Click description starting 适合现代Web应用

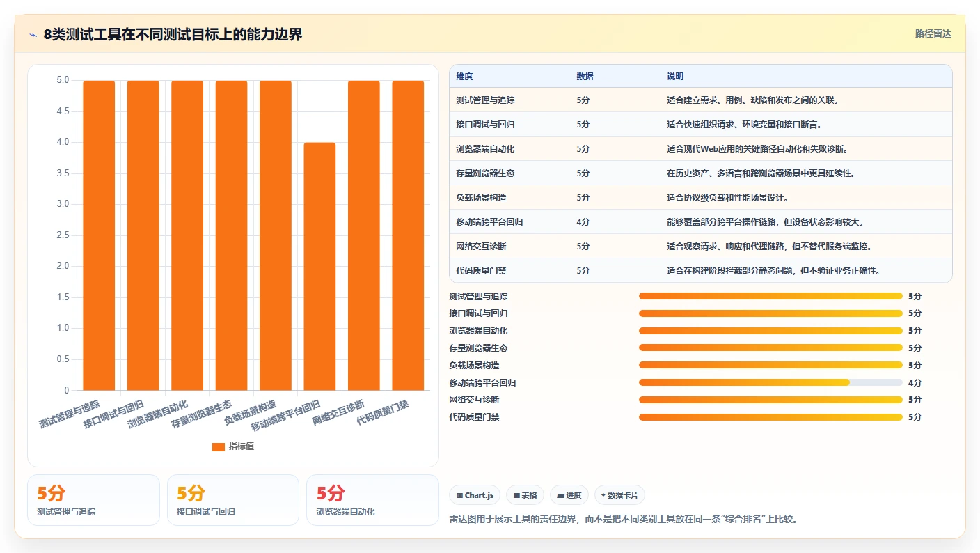click(757, 149)
